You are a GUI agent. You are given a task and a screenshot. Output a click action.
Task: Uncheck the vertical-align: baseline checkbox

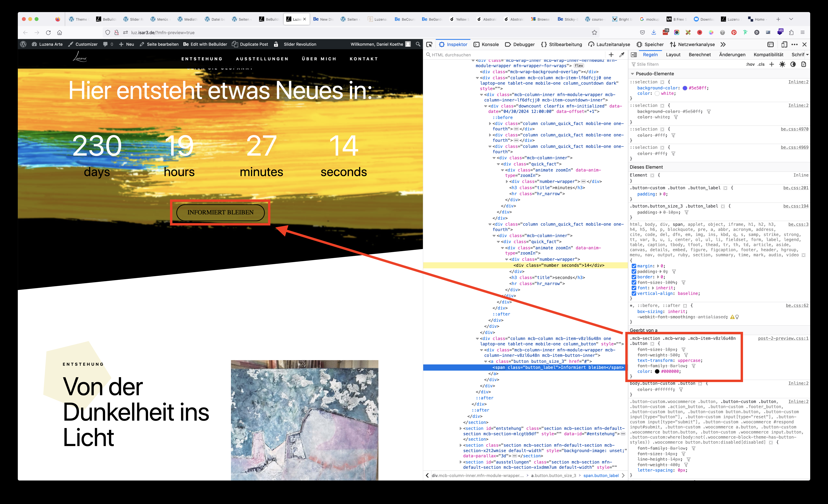[634, 293]
